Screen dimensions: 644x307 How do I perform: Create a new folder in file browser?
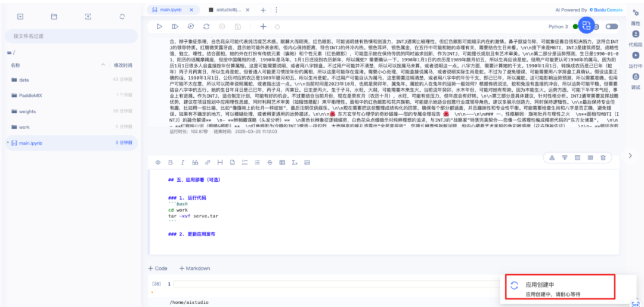tap(54, 17)
